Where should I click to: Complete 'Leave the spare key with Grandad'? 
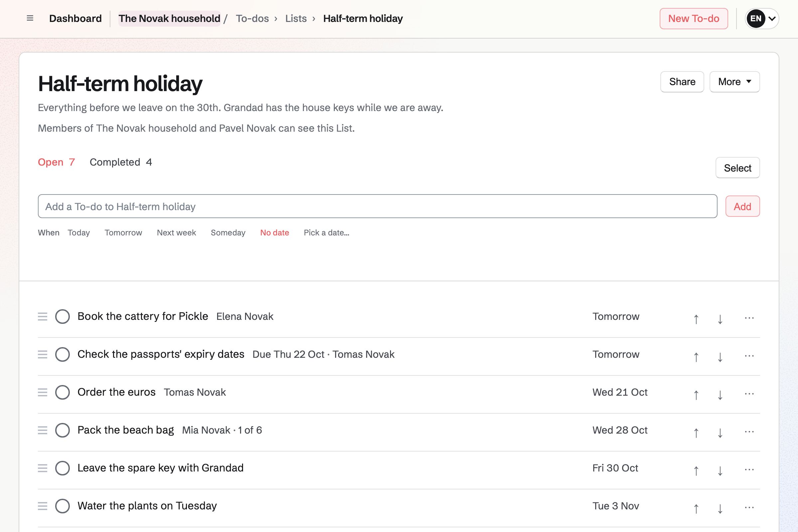pos(63,468)
